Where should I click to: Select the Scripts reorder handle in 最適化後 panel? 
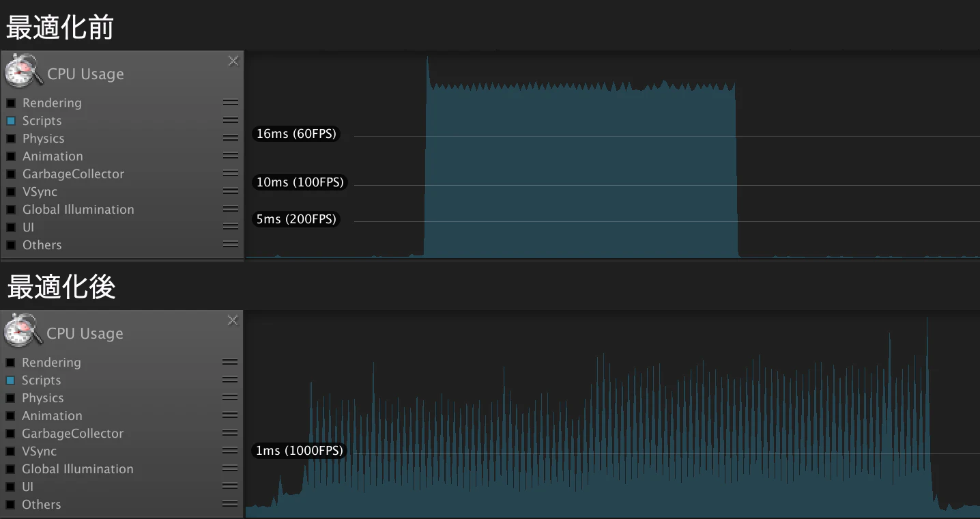tap(230, 380)
